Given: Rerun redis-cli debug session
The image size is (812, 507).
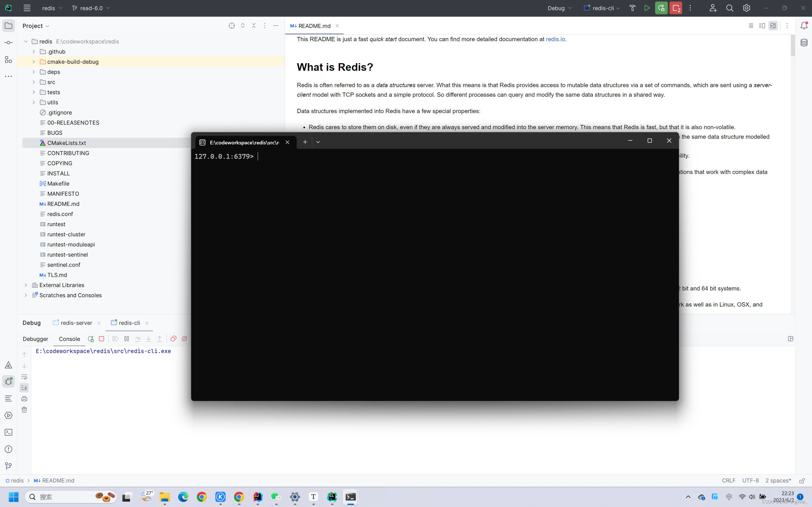Looking at the screenshot, I should coord(91,339).
